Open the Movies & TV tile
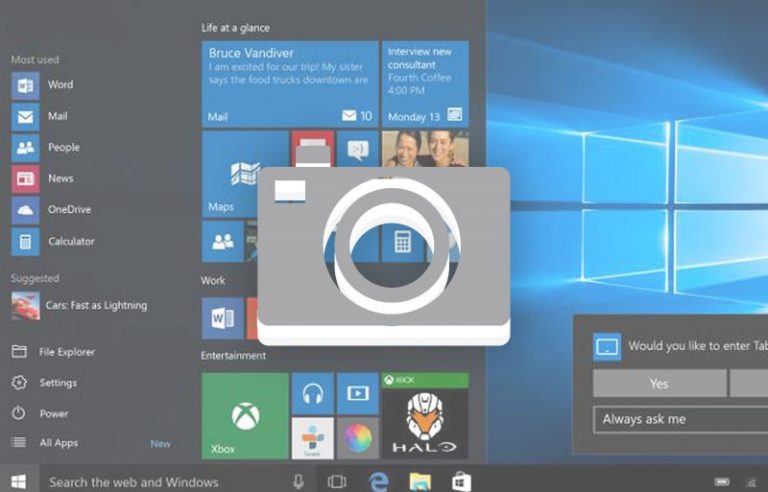 coord(358,394)
